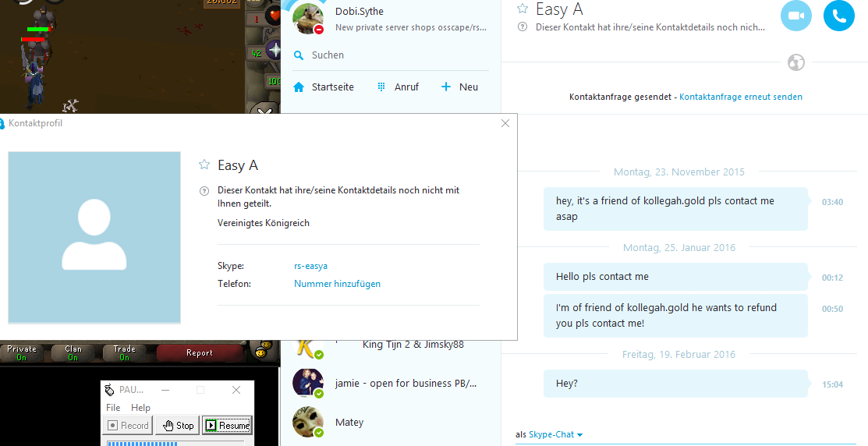This screenshot has height=446, width=868.
Task: Go to Startseite
Action: (x=324, y=87)
